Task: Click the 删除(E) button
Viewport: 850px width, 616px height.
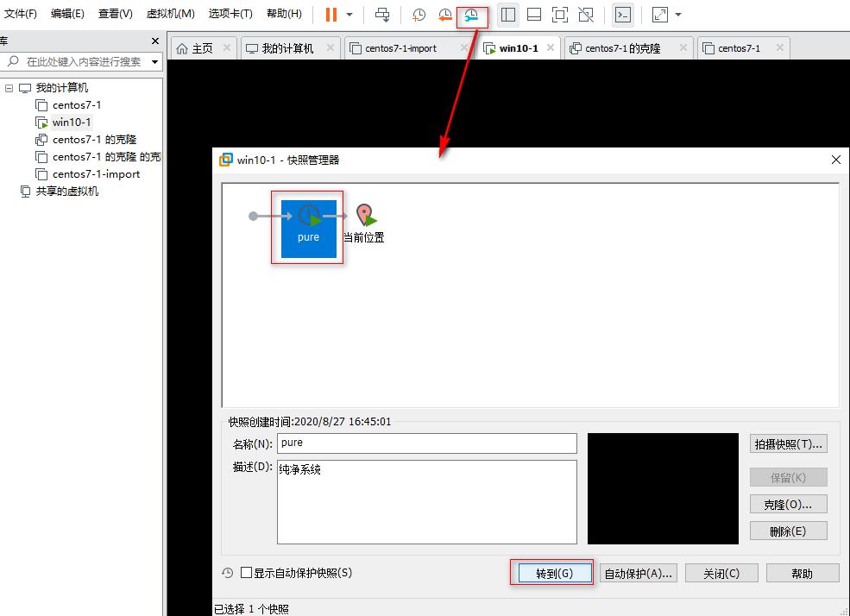Action: 787,530
